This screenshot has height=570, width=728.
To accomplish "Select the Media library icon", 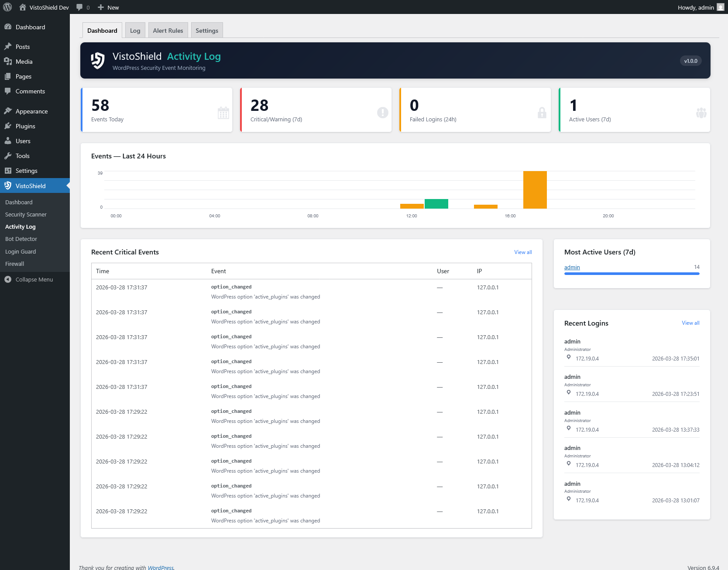I will [x=9, y=62].
